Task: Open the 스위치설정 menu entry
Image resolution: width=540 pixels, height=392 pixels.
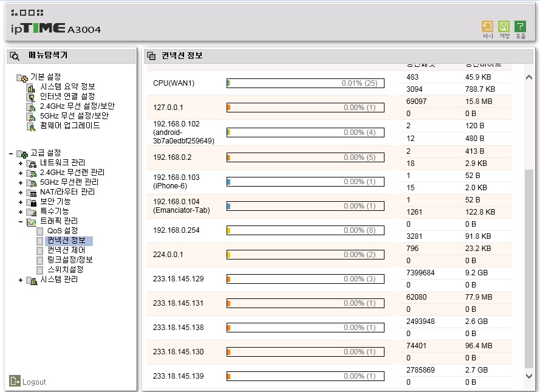Action: (x=65, y=269)
